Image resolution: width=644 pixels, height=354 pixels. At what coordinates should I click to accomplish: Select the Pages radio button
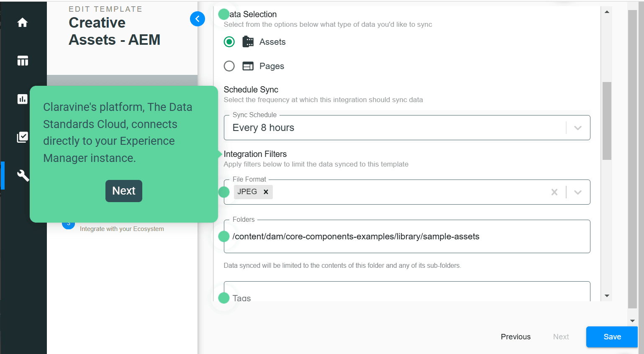(x=229, y=66)
